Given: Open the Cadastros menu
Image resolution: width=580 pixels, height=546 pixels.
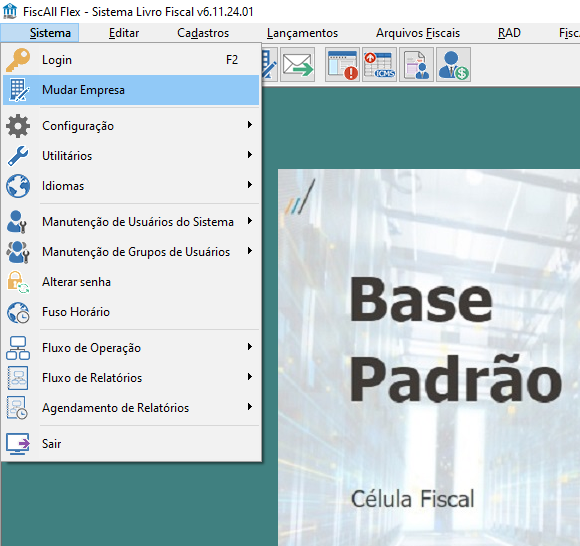Looking at the screenshot, I should tap(203, 33).
